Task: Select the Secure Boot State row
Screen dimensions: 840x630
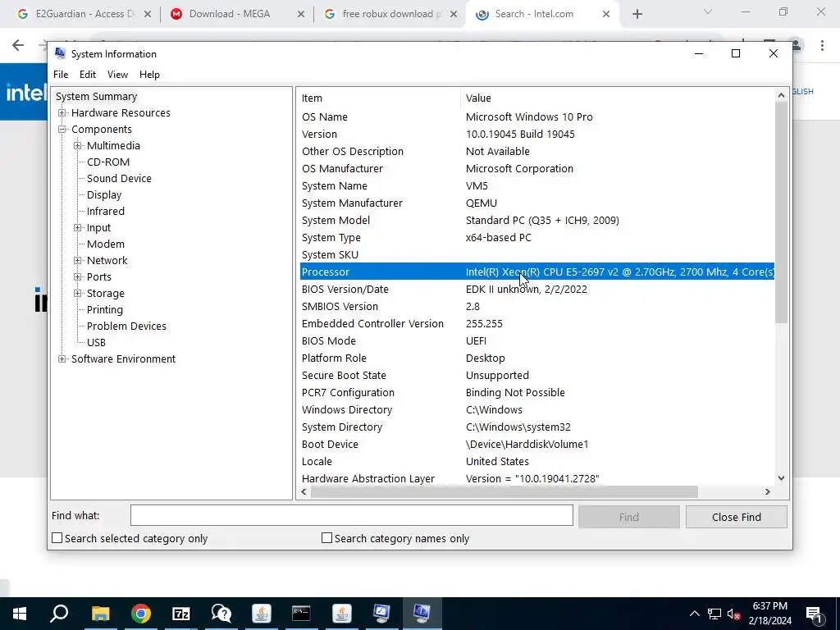Action: pyautogui.click(x=536, y=375)
